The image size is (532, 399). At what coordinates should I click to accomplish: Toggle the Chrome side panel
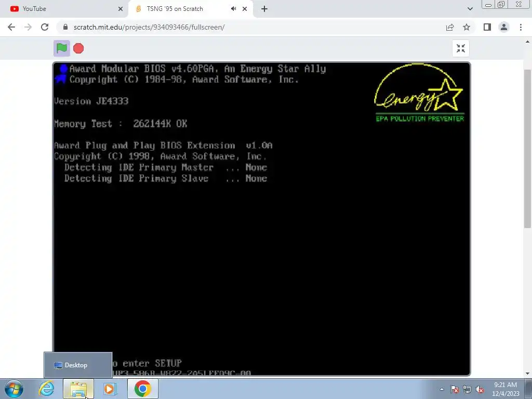pos(487,27)
